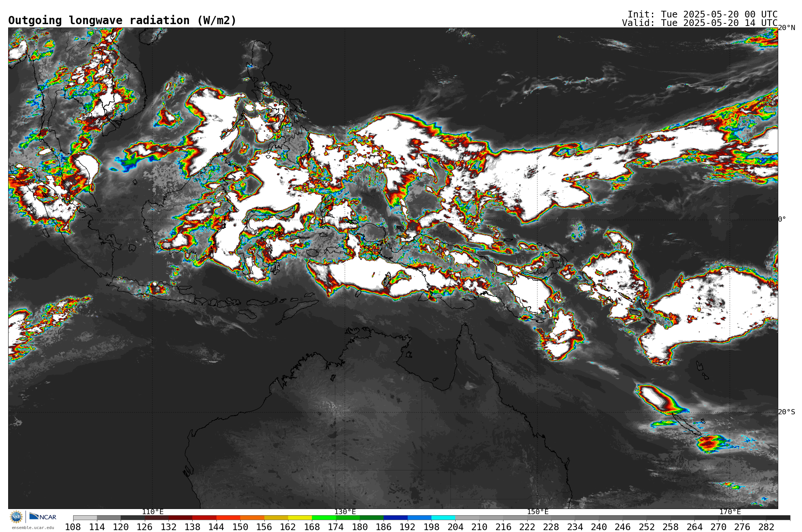Screen dimensions: 802x532
Task: Click the 20°S latitude label
Action: pyautogui.click(x=786, y=412)
